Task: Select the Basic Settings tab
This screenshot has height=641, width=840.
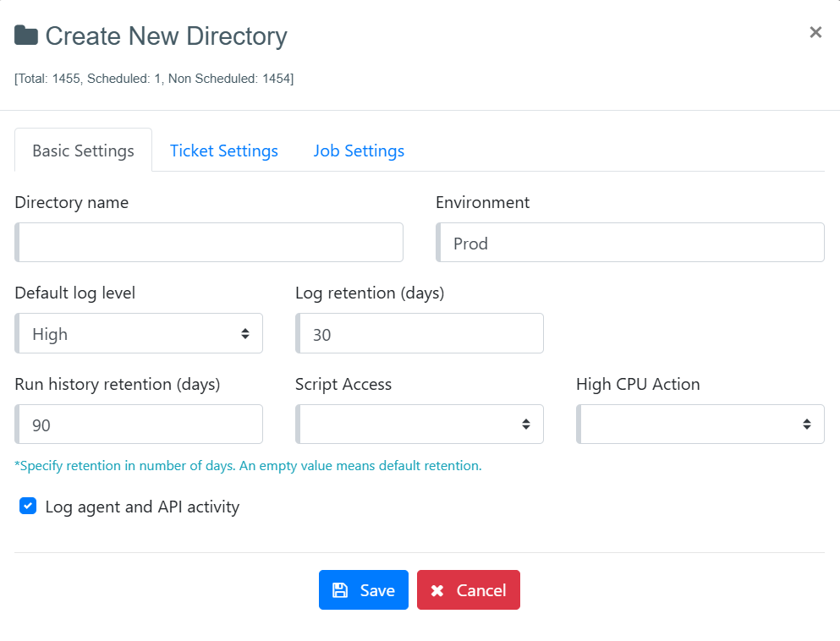Action: (x=83, y=151)
